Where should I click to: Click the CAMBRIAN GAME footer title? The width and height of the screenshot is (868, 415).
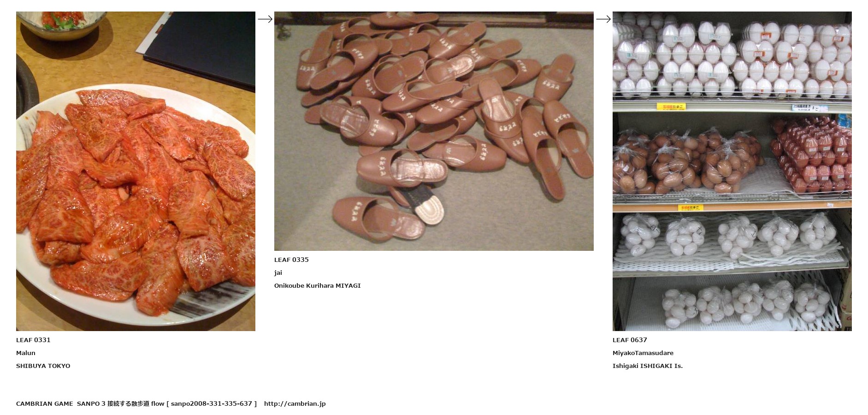(45, 403)
